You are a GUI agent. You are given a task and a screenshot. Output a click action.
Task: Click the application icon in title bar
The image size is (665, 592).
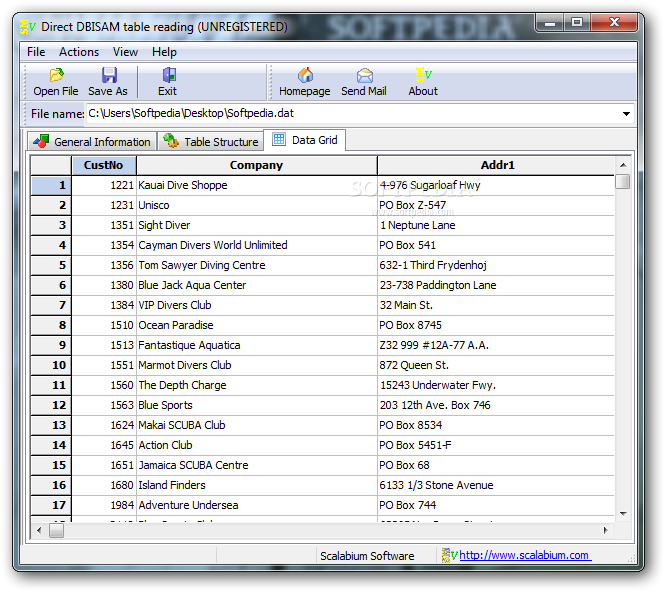click(28, 27)
